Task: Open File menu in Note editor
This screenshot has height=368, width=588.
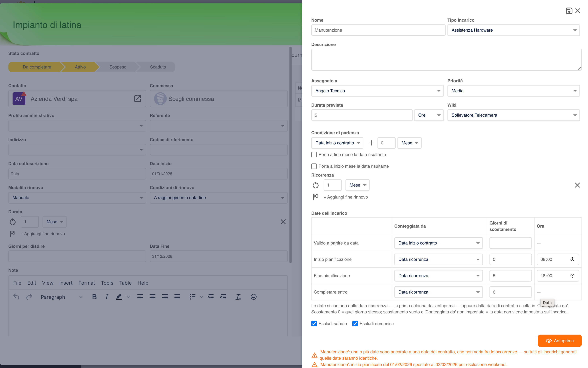Action: pyautogui.click(x=17, y=283)
